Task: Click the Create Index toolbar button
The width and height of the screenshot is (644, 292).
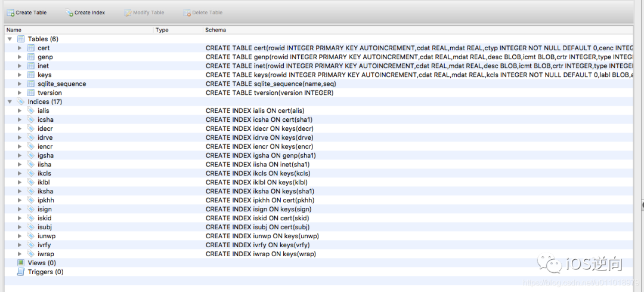Action: point(85,13)
